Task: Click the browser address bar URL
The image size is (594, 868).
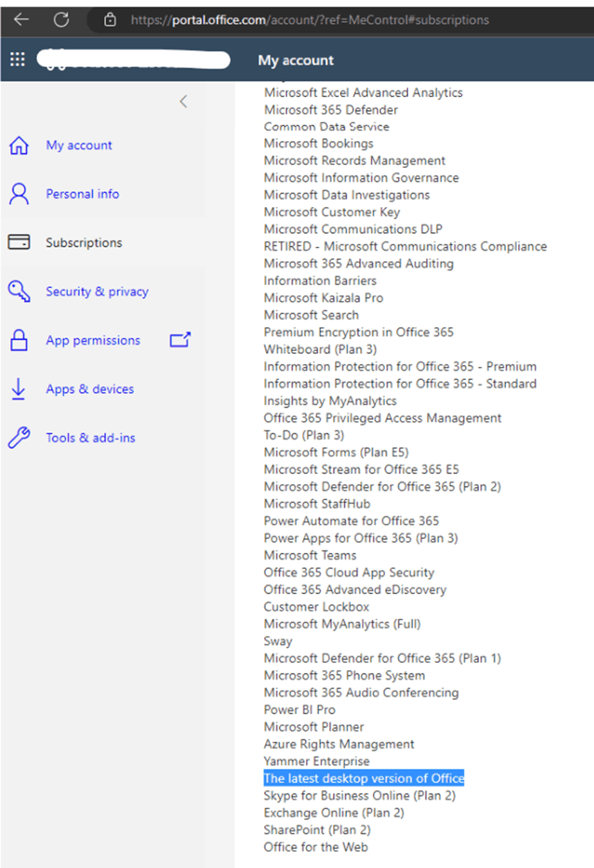Action: pyautogui.click(x=310, y=20)
